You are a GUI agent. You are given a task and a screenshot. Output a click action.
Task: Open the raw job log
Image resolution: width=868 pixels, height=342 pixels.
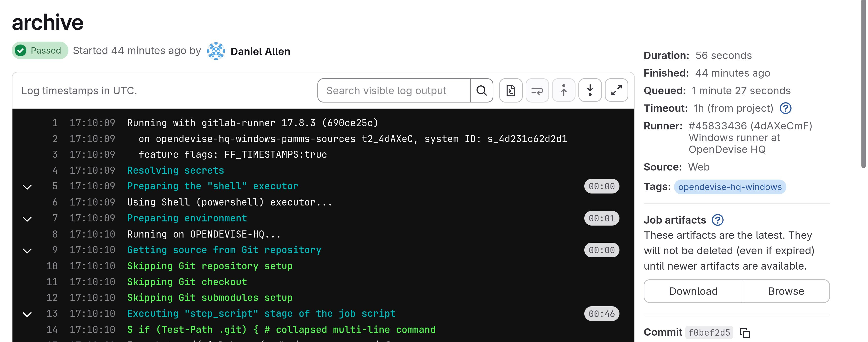pos(511,90)
